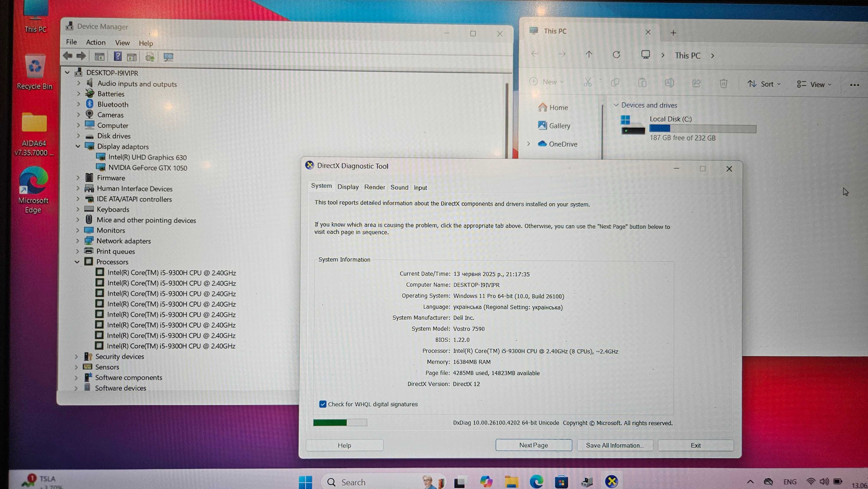Viewport: 868px width, 489px height.
Task: Click Copy icon in Explorer toolbar
Action: tap(615, 82)
